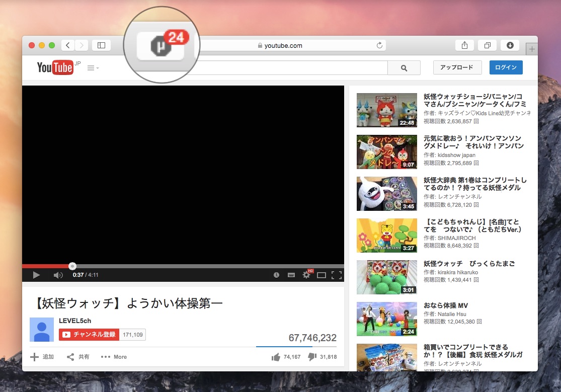
Task: Open thumbnail of 3:27 しまじろう video
Action: point(387,235)
